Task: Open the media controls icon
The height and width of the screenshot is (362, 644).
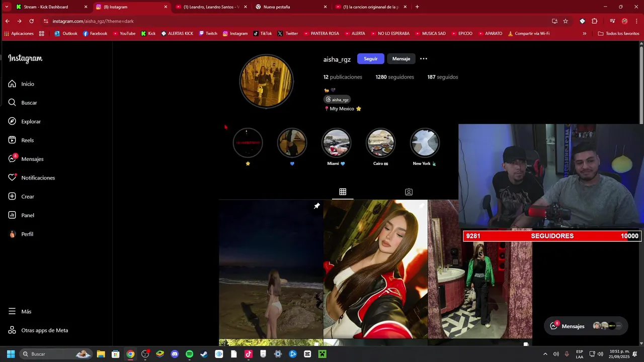Action: tap(612, 21)
